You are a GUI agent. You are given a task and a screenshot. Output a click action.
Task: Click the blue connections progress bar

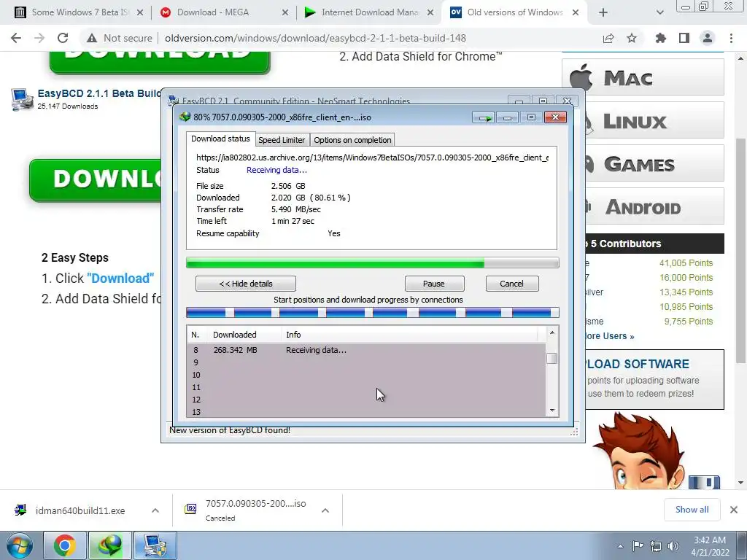372,313
